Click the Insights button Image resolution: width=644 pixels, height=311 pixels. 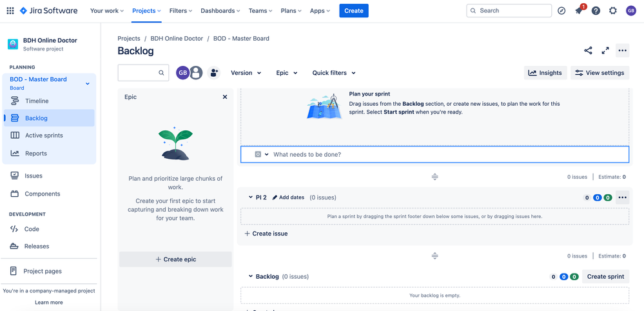(545, 73)
